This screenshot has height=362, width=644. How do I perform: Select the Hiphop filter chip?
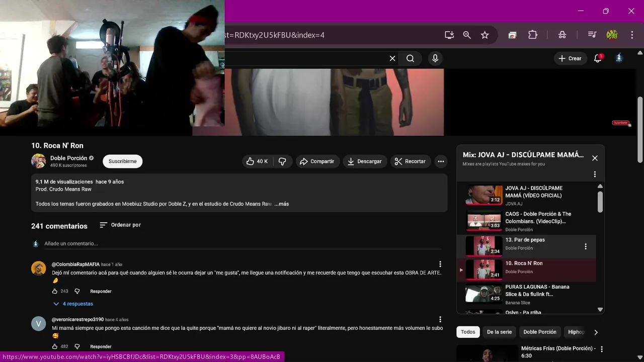[576, 332]
